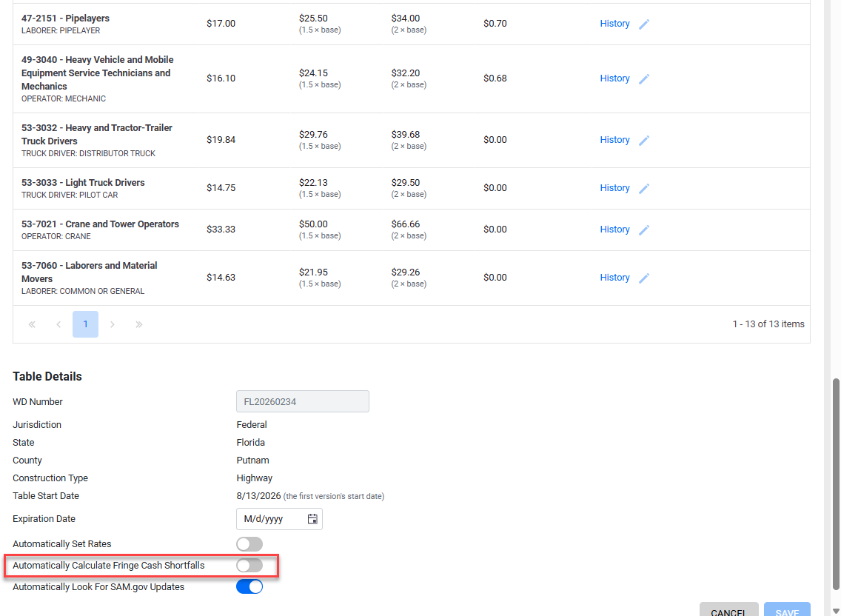Click the vertical scrollbar thumb

(x=836, y=484)
